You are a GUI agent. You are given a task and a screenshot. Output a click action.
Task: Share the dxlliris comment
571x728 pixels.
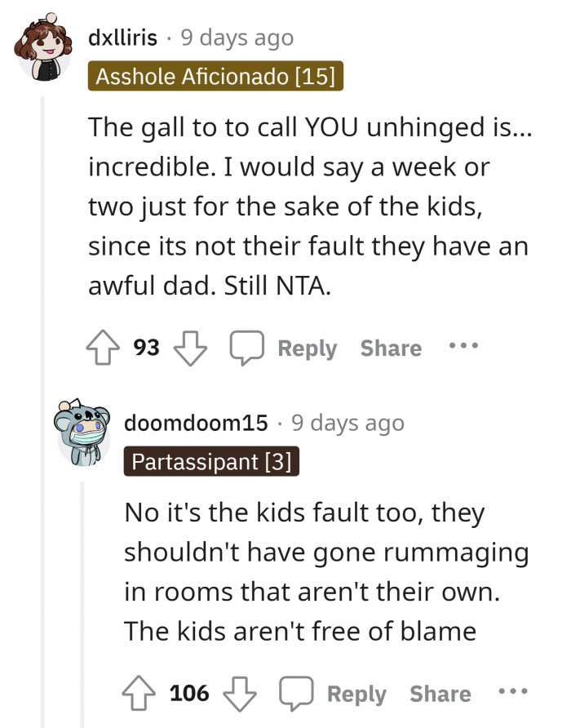(391, 348)
